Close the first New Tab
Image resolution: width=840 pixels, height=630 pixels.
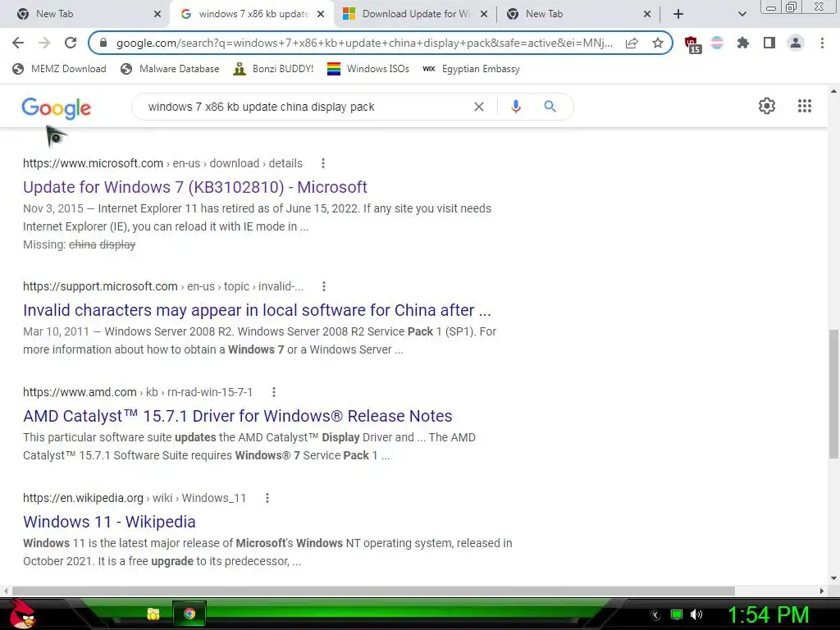pyautogui.click(x=157, y=15)
